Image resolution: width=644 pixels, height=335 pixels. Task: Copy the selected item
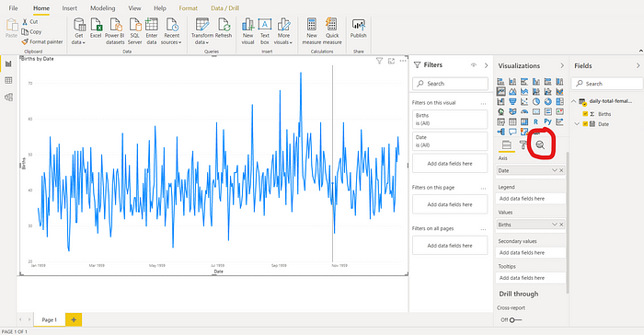pos(31,31)
